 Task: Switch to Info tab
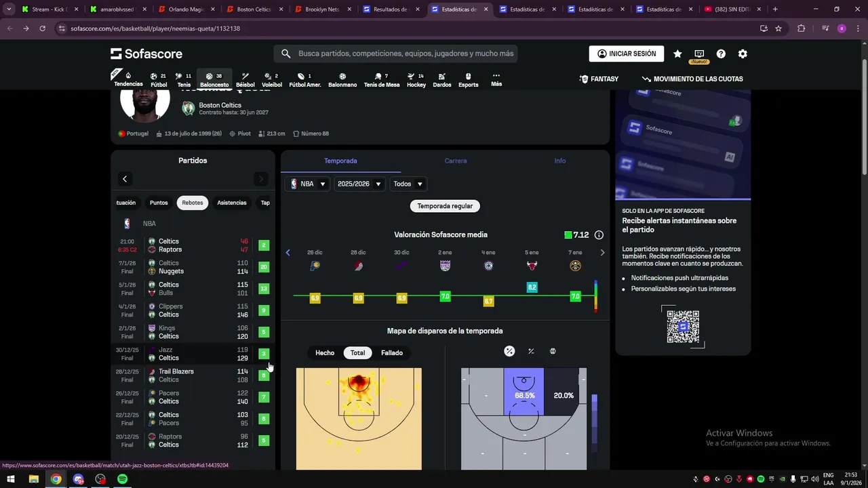pyautogui.click(x=560, y=161)
